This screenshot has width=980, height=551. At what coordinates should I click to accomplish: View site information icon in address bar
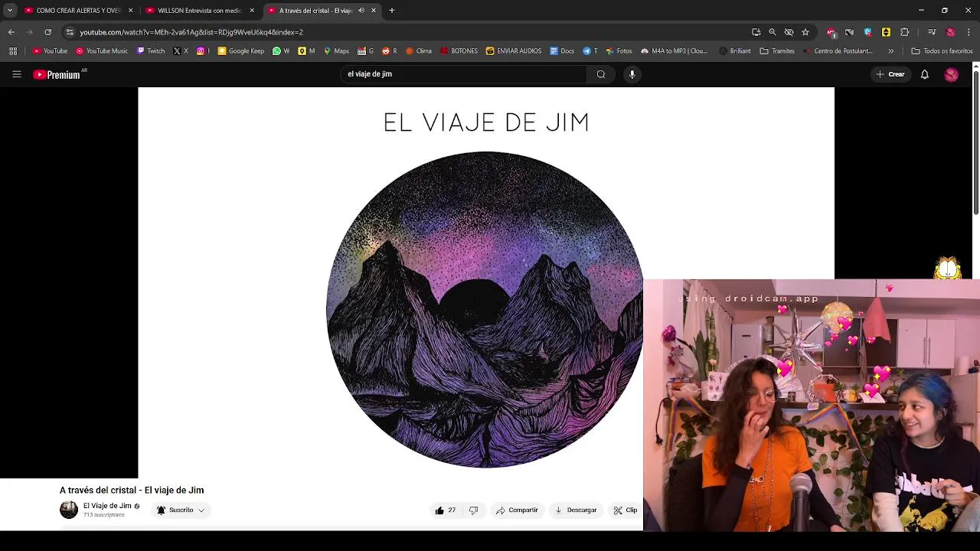coord(70,32)
